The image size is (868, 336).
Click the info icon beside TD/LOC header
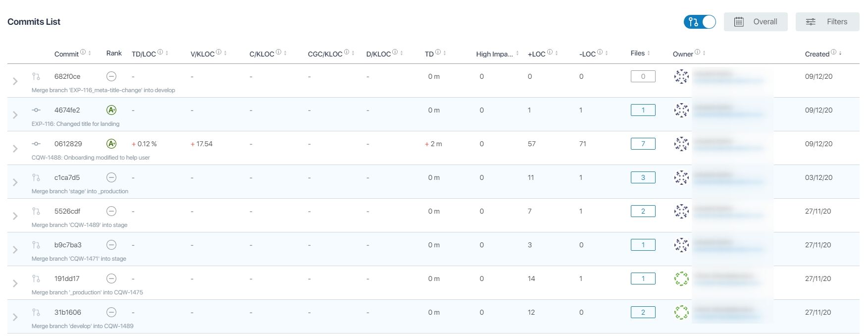coord(160,53)
